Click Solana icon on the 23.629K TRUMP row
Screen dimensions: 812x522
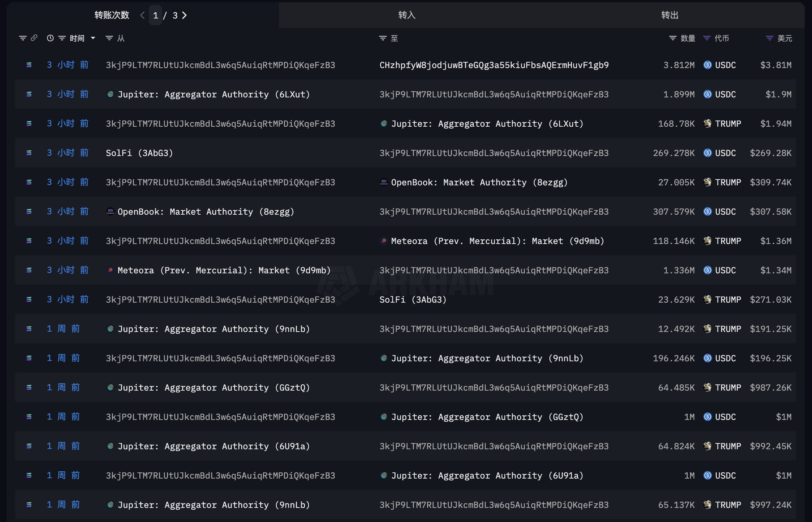(x=29, y=299)
